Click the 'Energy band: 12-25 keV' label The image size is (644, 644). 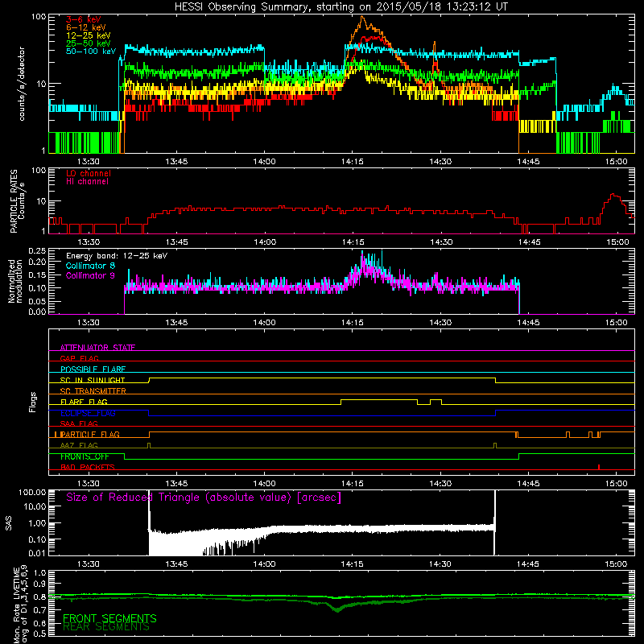click(x=117, y=256)
